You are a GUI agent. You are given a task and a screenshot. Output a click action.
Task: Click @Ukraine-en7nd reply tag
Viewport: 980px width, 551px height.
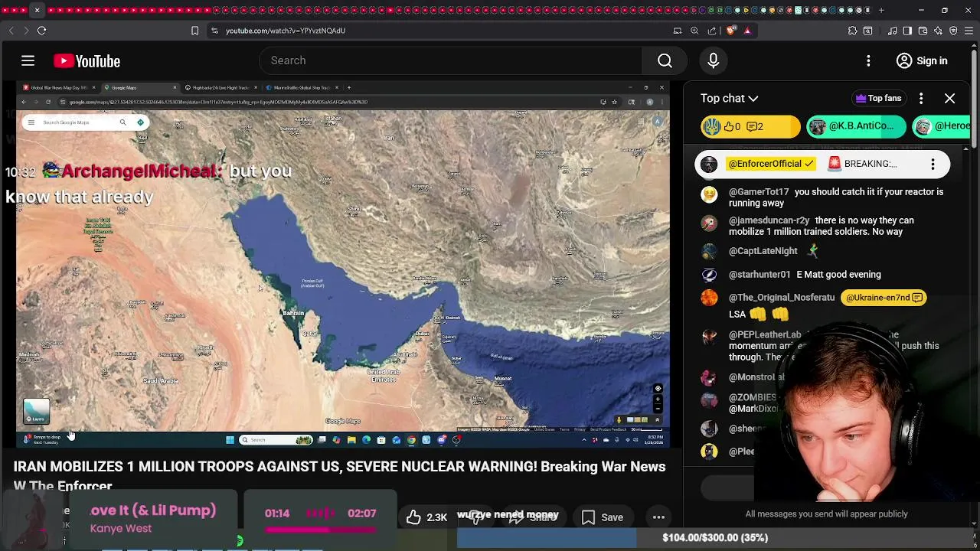883,298
